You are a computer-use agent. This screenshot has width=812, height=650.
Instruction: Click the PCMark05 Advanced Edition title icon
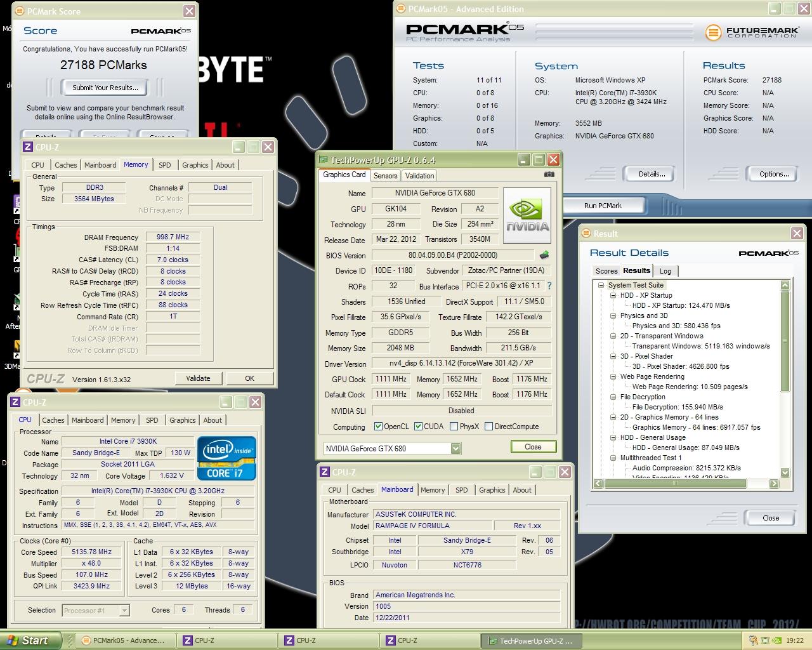[x=401, y=9]
